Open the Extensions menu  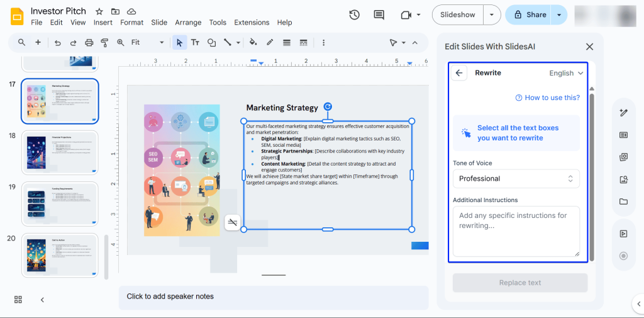[x=252, y=23]
